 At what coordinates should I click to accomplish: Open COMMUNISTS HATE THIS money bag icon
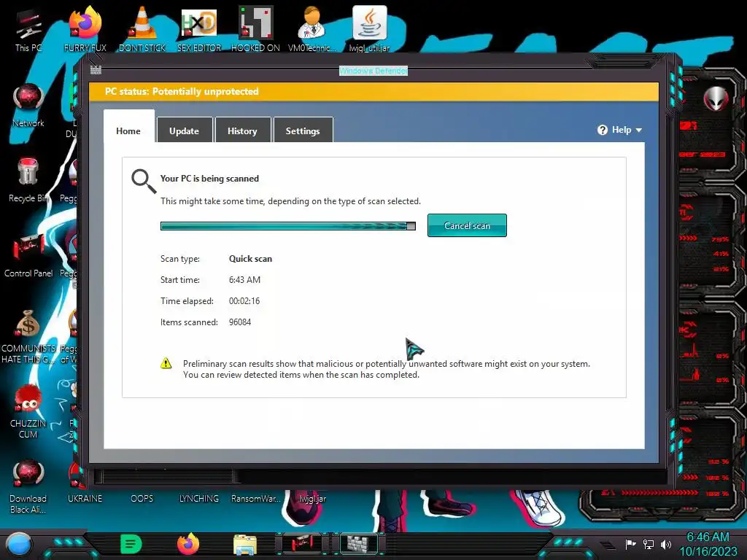(28, 335)
